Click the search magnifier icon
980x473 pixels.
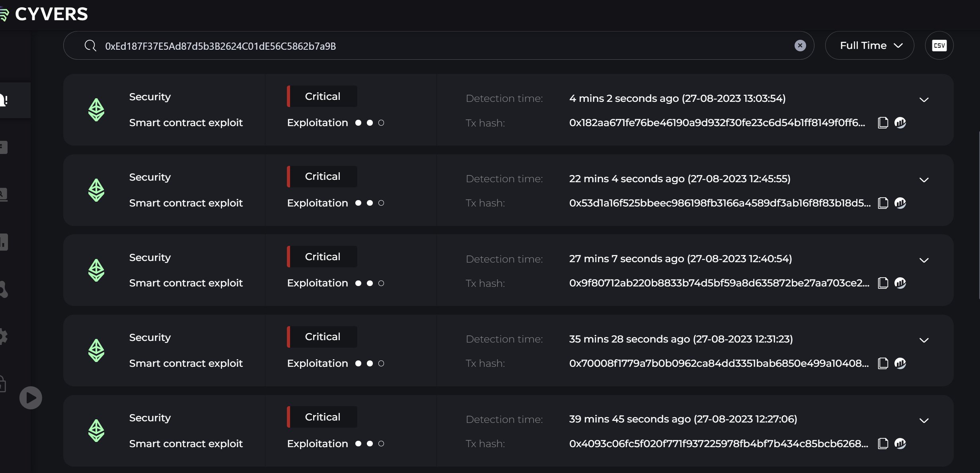[x=90, y=46]
